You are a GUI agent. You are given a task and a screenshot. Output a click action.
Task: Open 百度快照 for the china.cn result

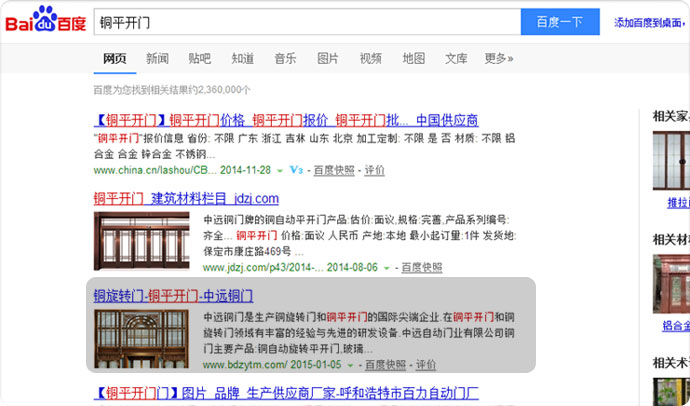pyautogui.click(x=334, y=170)
